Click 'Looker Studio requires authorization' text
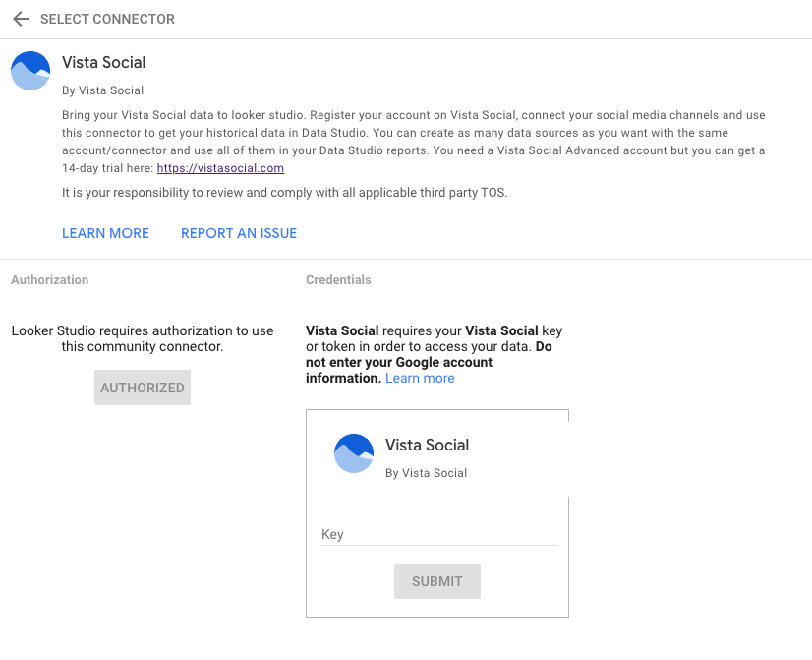The width and height of the screenshot is (812, 660). click(x=143, y=338)
